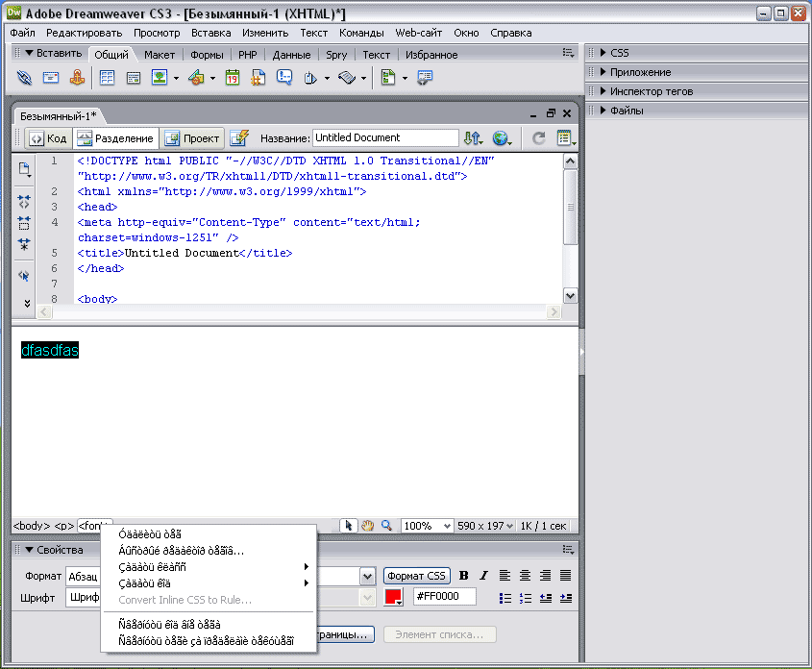This screenshot has height=669, width=812.
Task: Pick the Zoom tool in status bar
Action: [x=387, y=526]
